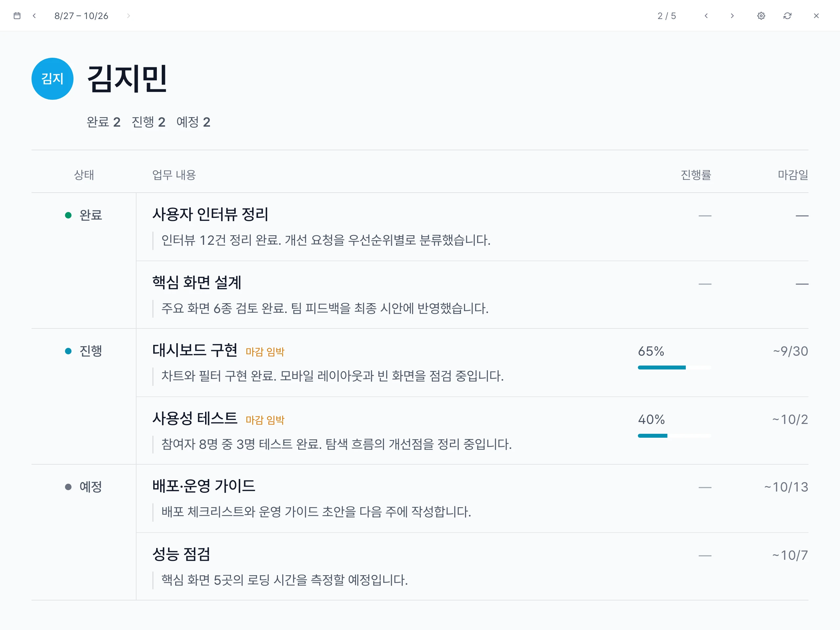
Task: Click the 8/27 – 10/26 date range
Action: point(81,15)
